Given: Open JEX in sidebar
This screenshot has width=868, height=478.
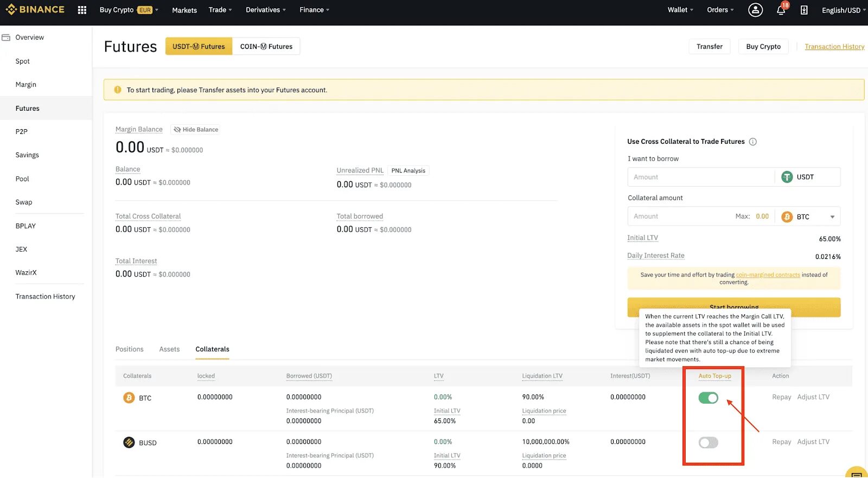Looking at the screenshot, I should (21, 249).
